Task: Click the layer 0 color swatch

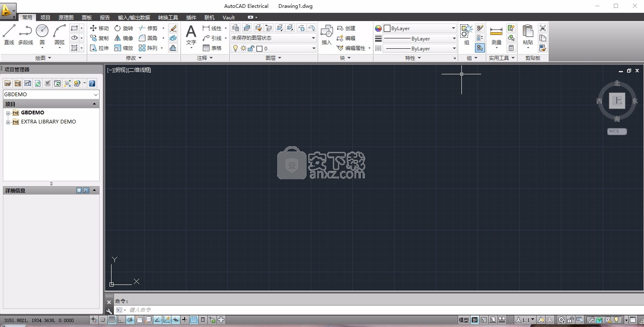Action: pyautogui.click(x=259, y=48)
